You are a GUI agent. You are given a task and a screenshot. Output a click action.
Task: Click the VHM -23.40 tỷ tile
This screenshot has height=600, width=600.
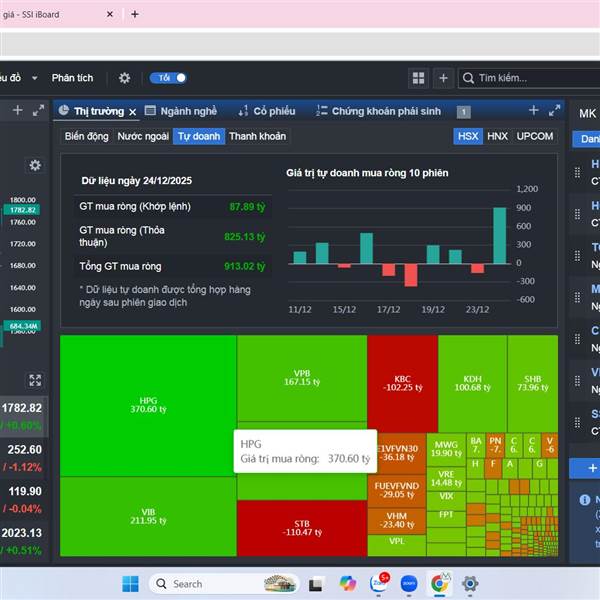coord(397,520)
